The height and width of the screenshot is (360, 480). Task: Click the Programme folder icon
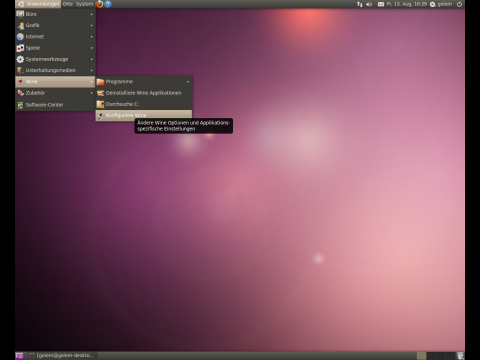click(x=100, y=82)
